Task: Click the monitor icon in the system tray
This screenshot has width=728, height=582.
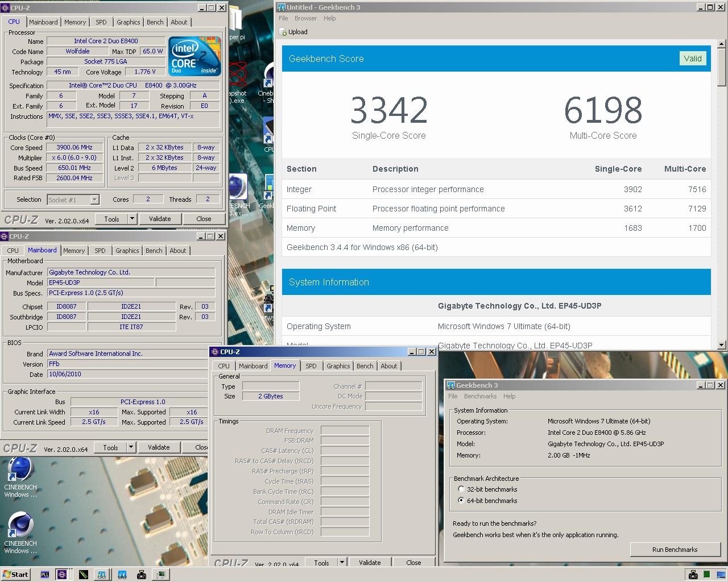Action: [x=720, y=574]
